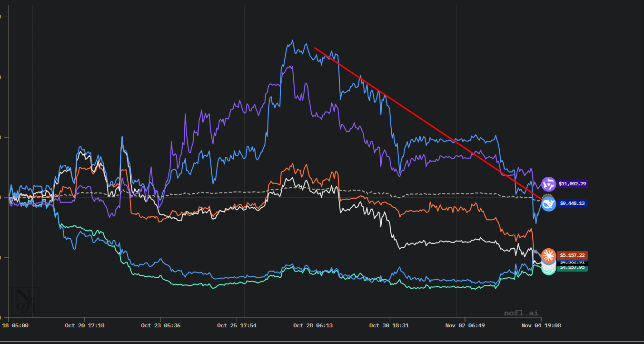The height and width of the screenshot is (344, 644).
Task: Click the Nov 04 19:08 axis label
Action: (x=541, y=326)
